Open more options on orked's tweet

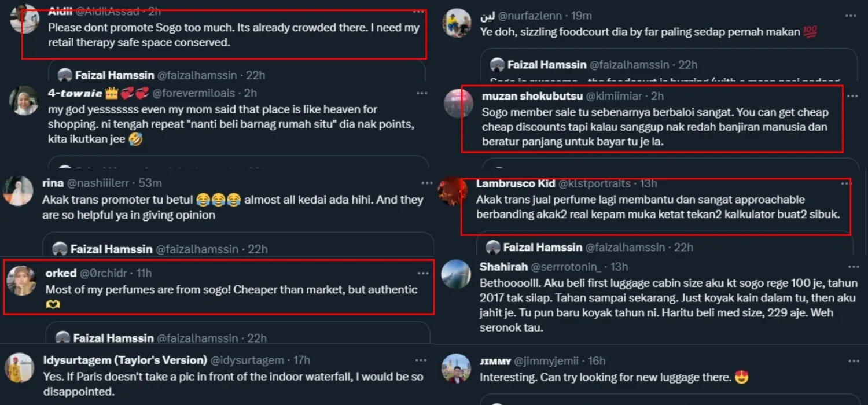coord(422,273)
